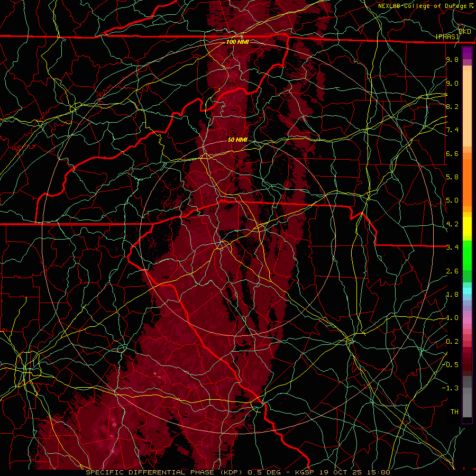
Task: Click the TH threshold label
Action: (x=454, y=412)
